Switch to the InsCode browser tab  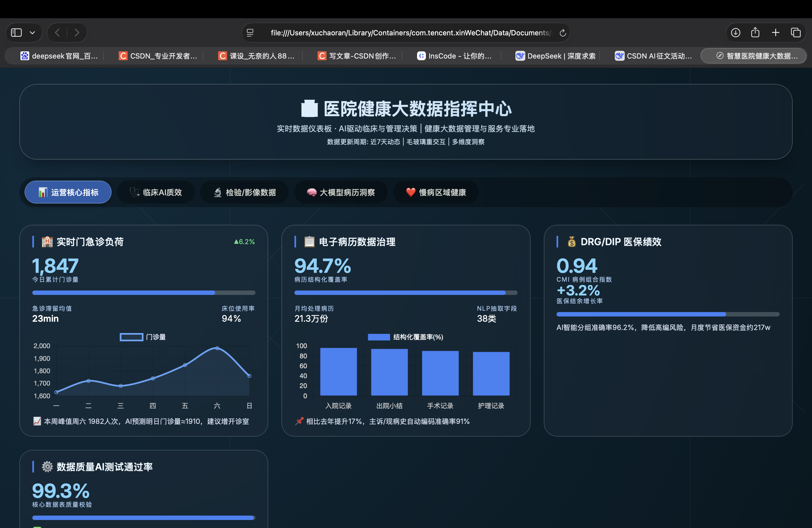pos(454,56)
